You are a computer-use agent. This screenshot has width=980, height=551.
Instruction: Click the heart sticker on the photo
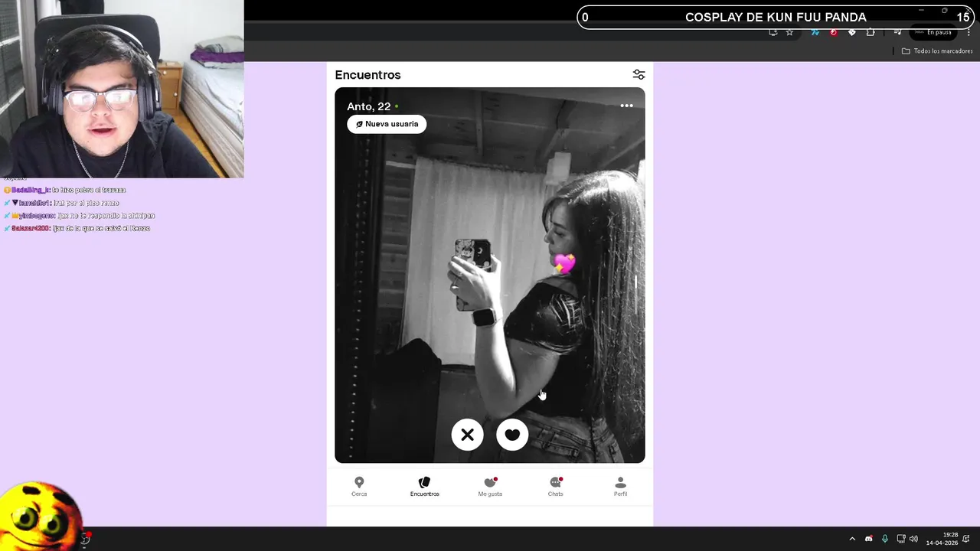(564, 264)
